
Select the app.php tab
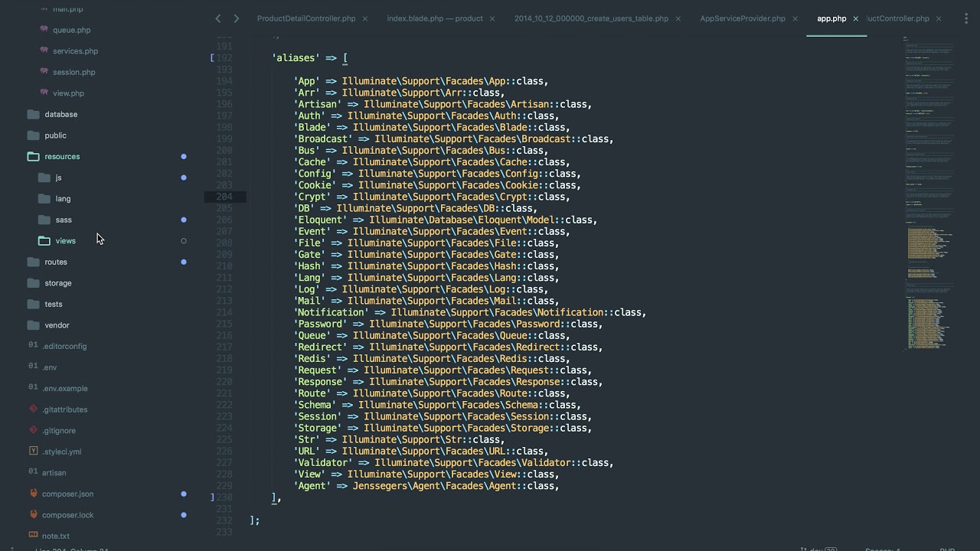pos(831,18)
